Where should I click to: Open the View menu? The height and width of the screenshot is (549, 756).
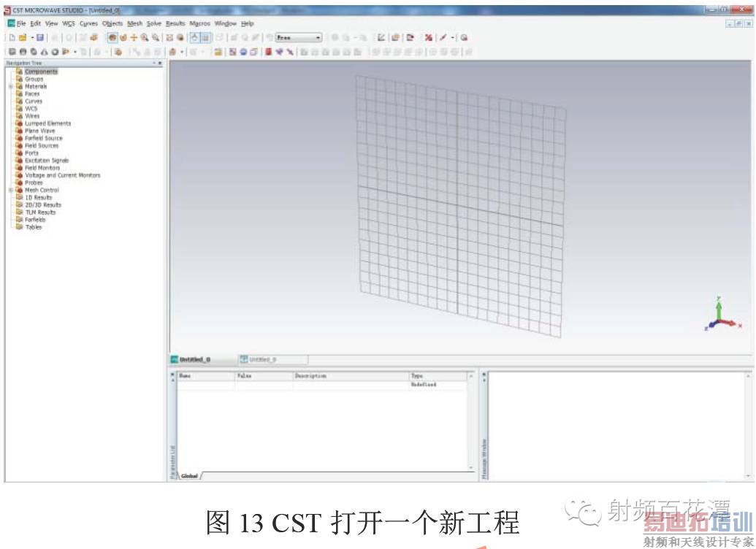52,23
